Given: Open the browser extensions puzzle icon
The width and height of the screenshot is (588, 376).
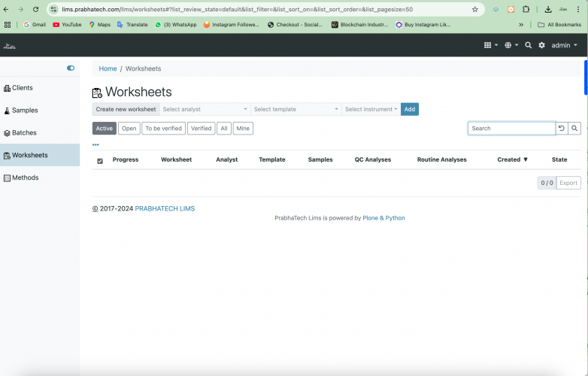Looking at the screenshot, I should (526, 9).
